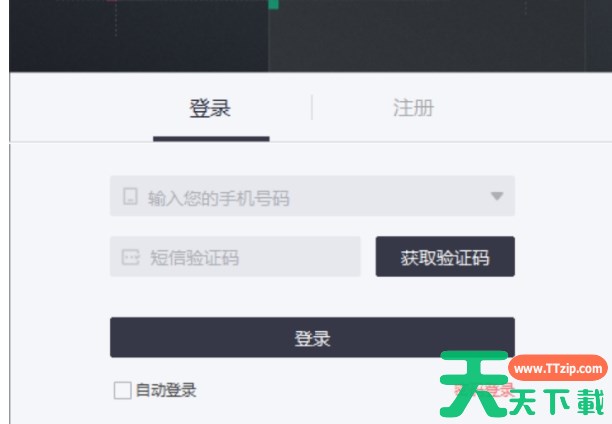
Task: Click the red link hidden behind the watermark
Action: 484,390
